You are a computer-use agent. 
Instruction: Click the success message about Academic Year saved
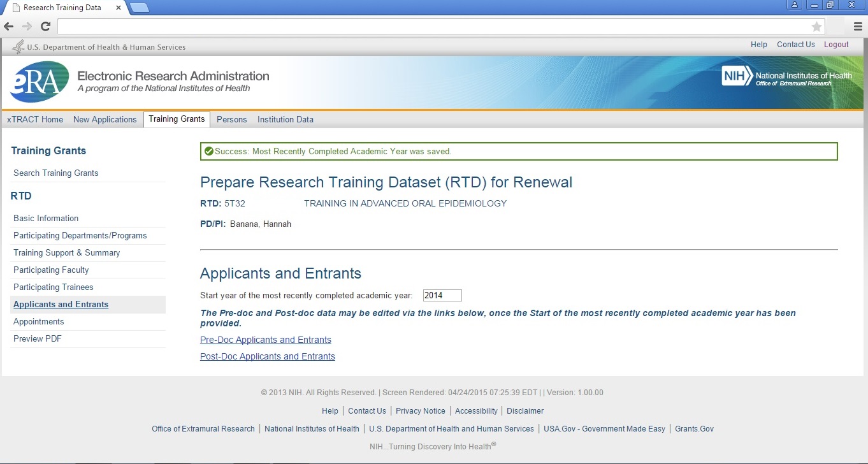click(x=333, y=152)
